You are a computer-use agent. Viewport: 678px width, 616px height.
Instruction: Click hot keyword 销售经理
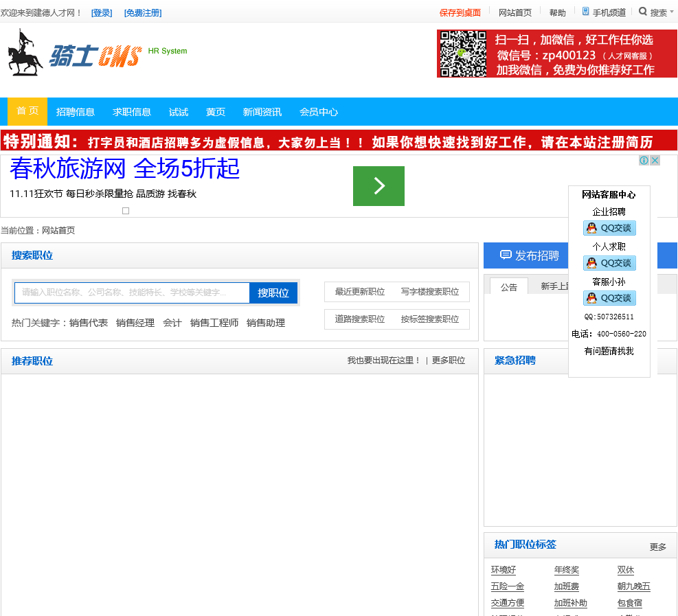tap(135, 323)
